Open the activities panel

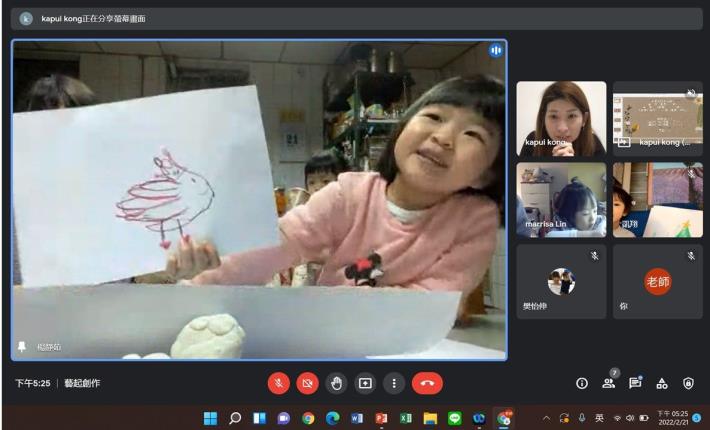click(x=662, y=383)
